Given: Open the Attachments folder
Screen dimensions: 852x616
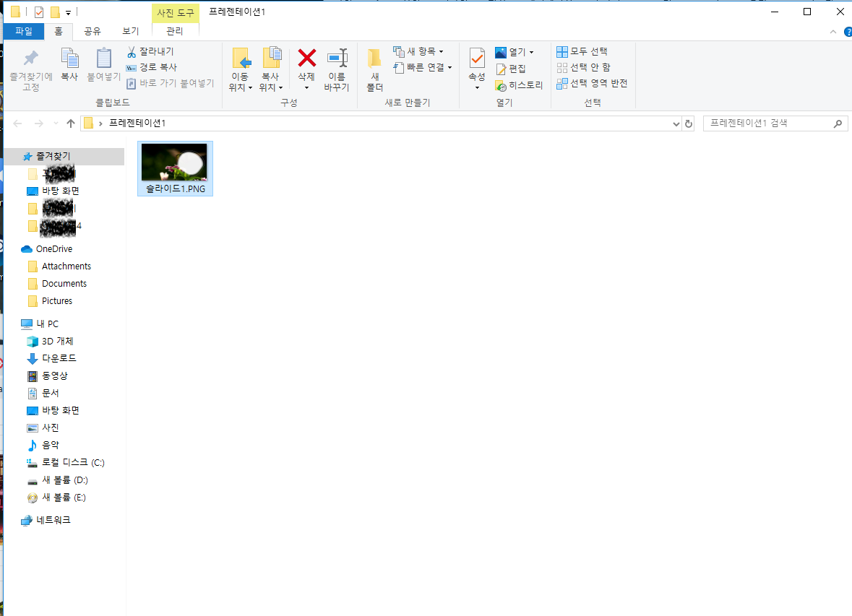Looking at the screenshot, I should coord(66,266).
